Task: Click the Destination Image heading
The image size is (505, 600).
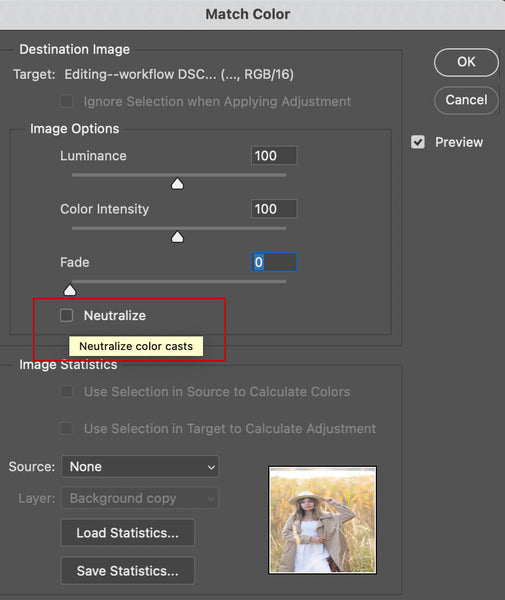Action: pos(75,49)
